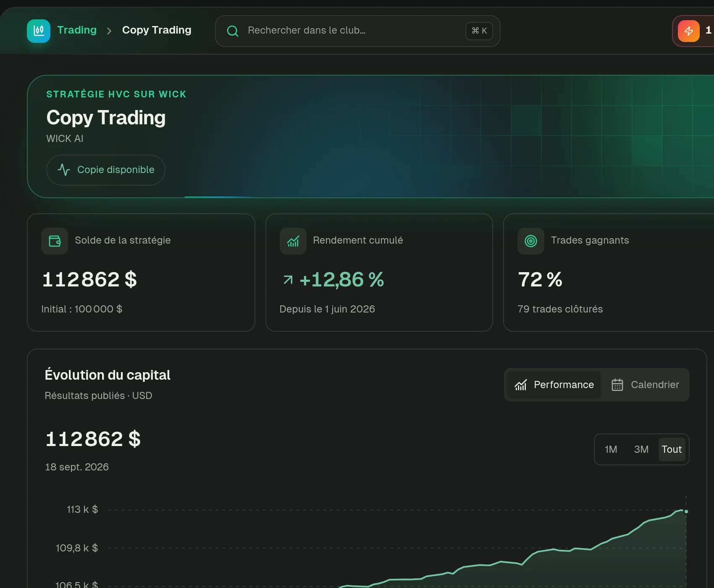The width and height of the screenshot is (714, 588).
Task: Click the 18 sept. 2026 date label
Action: pyautogui.click(x=77, y=467)
